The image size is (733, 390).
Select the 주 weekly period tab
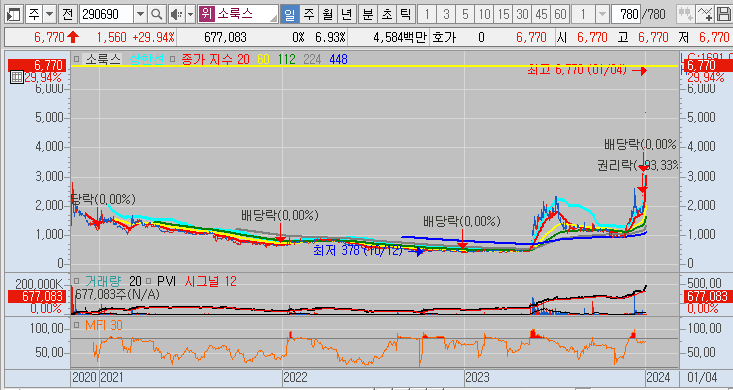[309, 14]
